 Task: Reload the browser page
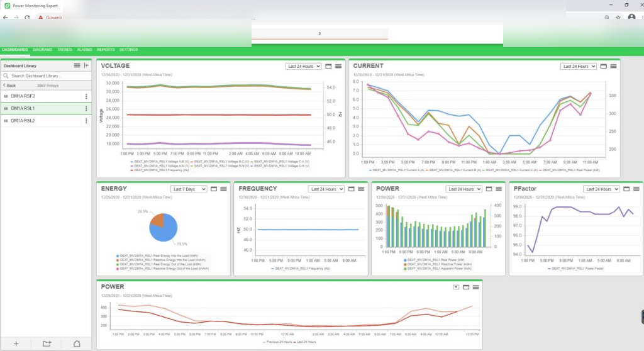coord(27,17)
